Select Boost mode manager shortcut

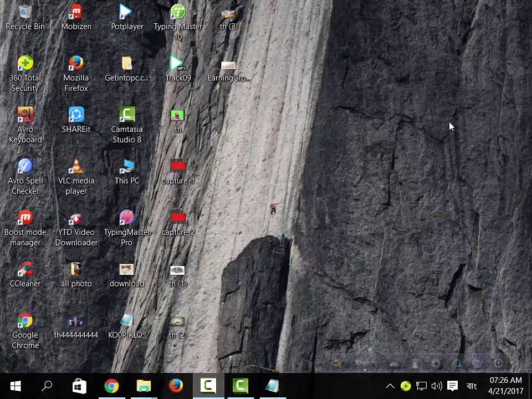point(25,228)
